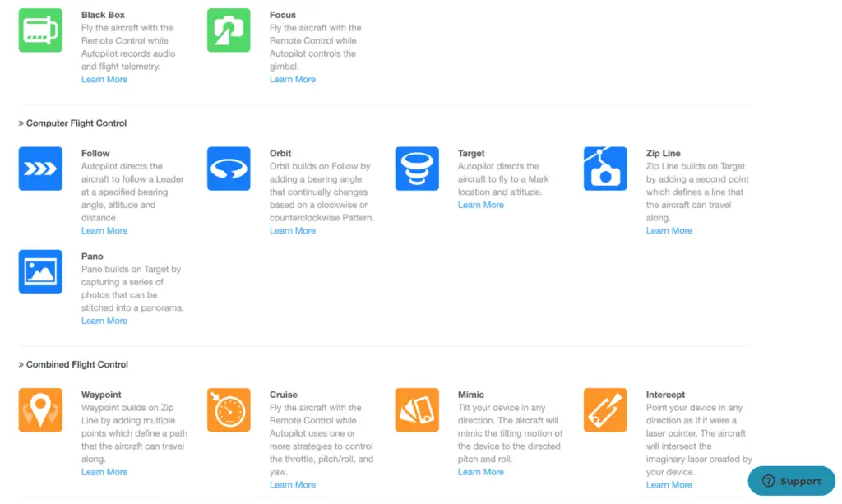The image size is (842, 504).
Task: Open the Zip Line camera icon
Action: click(605, 169)
